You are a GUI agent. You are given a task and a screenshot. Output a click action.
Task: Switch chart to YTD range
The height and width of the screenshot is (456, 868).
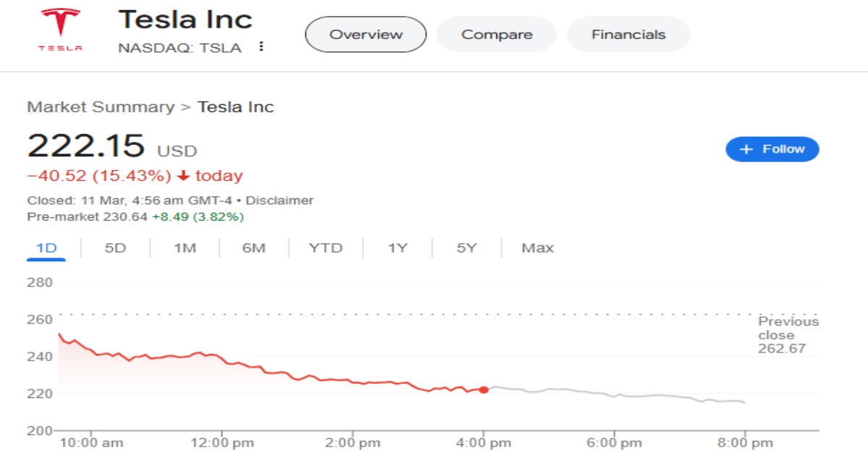(325, 248)
